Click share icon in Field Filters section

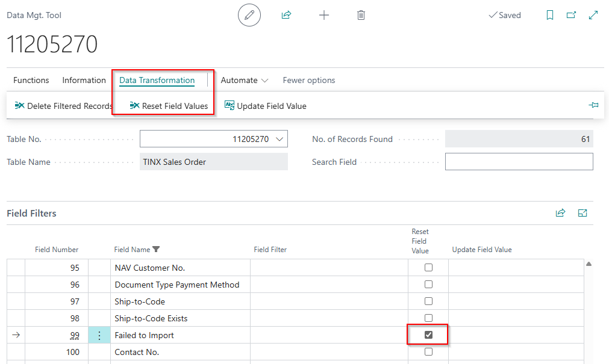[x=560, y=212]
